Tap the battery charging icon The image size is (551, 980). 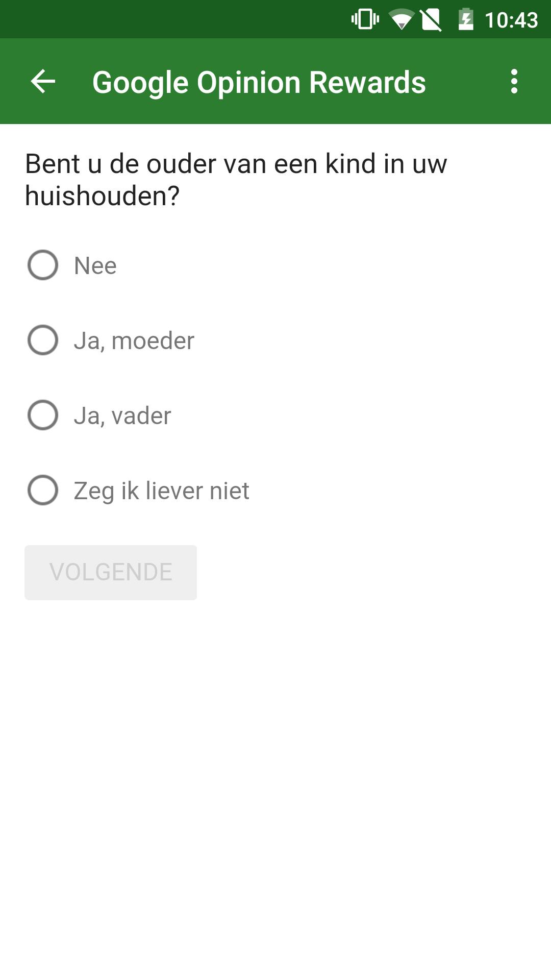(465, 19)
